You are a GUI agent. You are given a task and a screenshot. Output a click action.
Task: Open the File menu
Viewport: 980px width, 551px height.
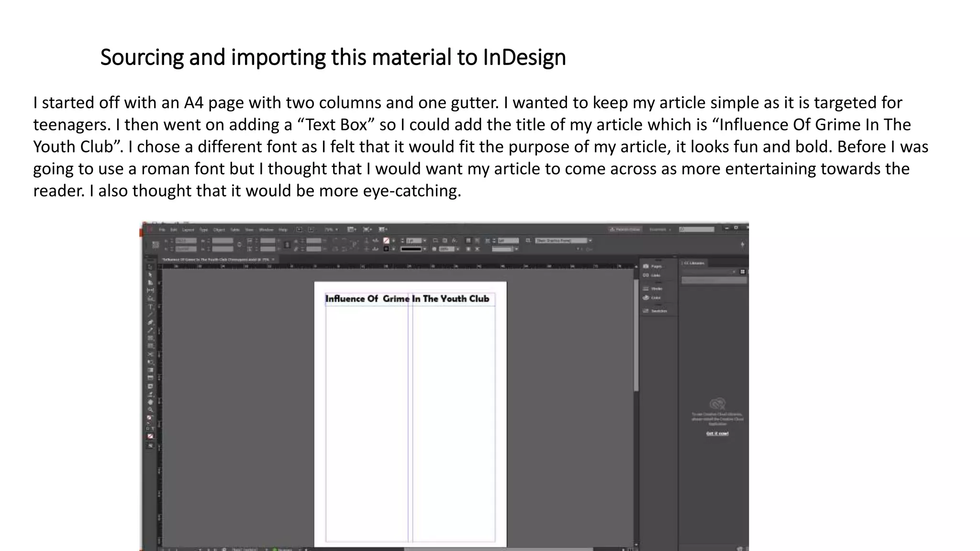[162, 230]
